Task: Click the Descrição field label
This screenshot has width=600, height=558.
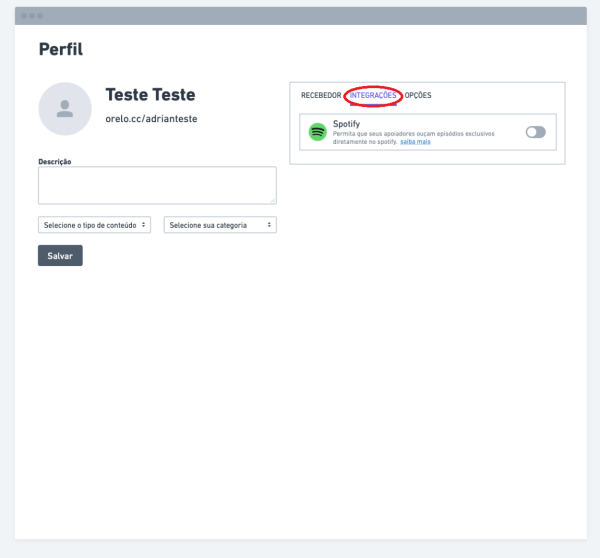Action: click(55, 161)
